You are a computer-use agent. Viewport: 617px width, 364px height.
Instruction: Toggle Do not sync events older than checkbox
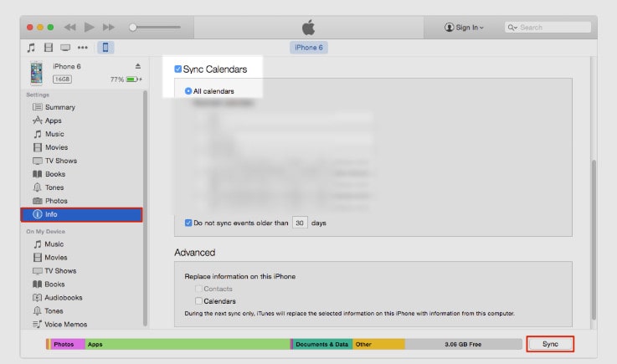click(188, 223)
